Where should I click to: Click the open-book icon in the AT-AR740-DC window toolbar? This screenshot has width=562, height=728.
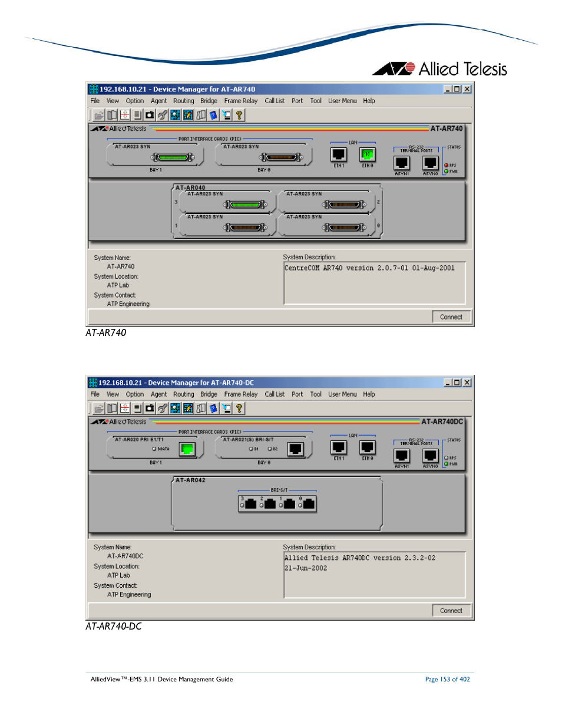coord(111,408)
